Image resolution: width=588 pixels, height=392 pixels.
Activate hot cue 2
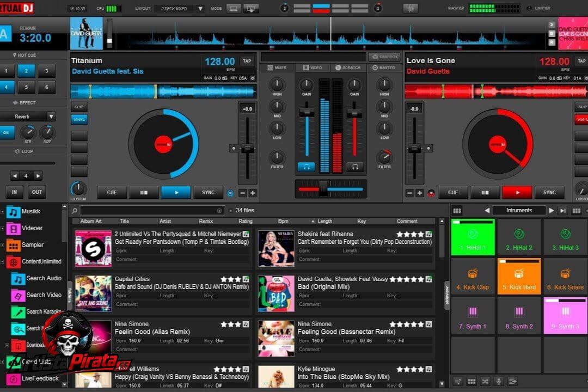click(x=26, y=71)
